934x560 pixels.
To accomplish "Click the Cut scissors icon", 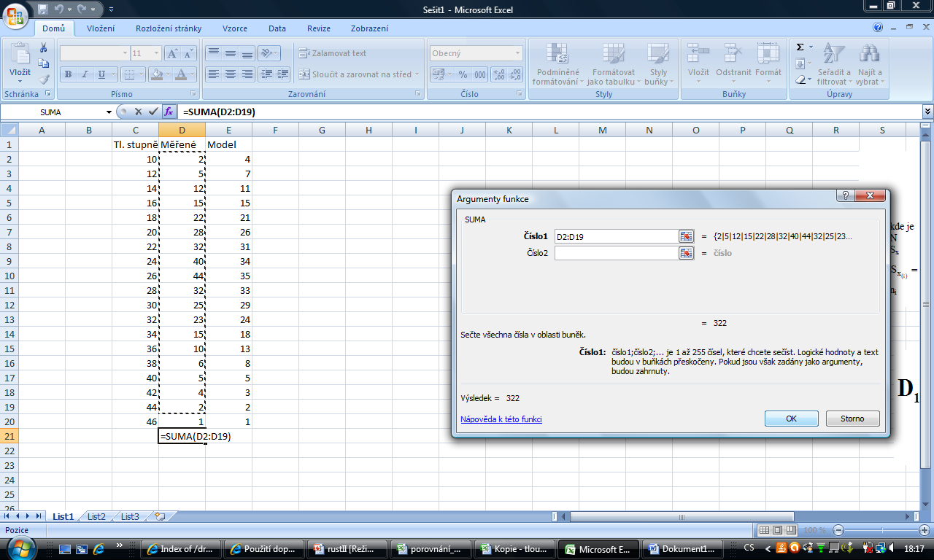I will point(44,47).
